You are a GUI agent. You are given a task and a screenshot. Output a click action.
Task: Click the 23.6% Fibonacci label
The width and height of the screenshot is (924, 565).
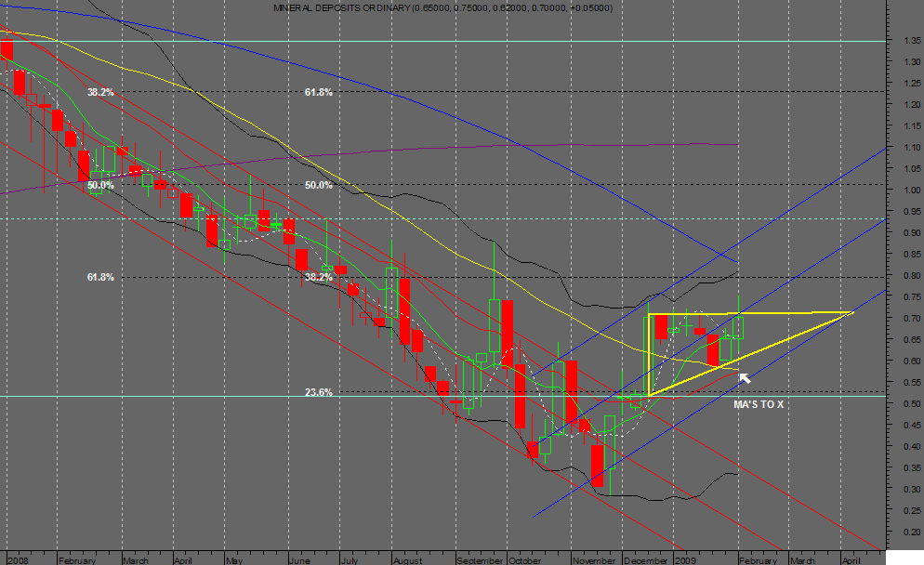319,392
